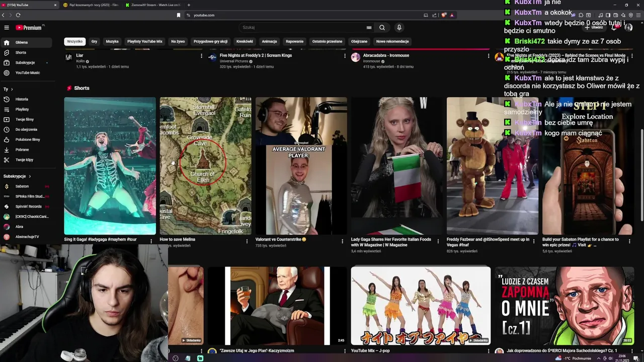
Task: Open options for Freddy Fazbear short
Action: point(533,241)
